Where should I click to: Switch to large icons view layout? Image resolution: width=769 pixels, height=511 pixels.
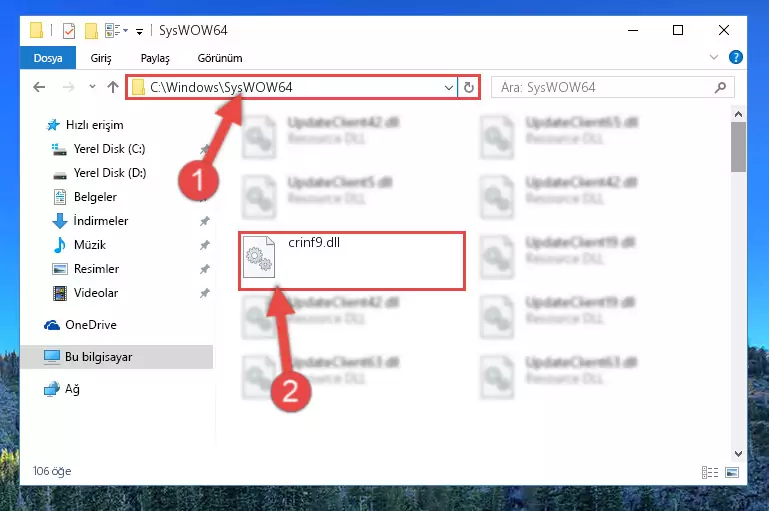[732, 472]
